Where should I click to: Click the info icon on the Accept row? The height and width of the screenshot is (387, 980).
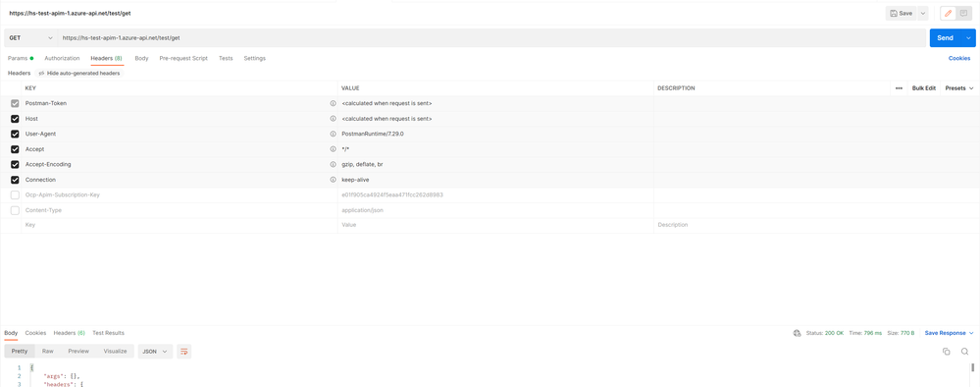coord(334,149)
